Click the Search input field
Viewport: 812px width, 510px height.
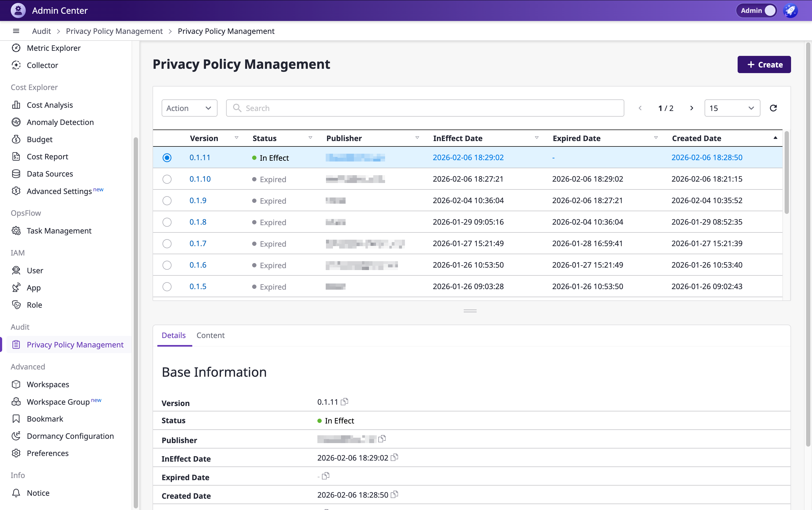tap(425, 108)
